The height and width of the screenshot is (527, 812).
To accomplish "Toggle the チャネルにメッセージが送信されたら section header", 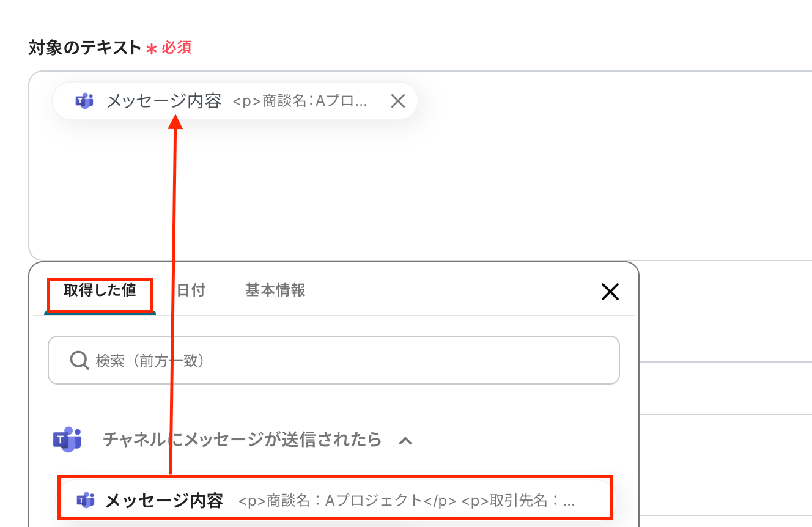I will 242,439.
